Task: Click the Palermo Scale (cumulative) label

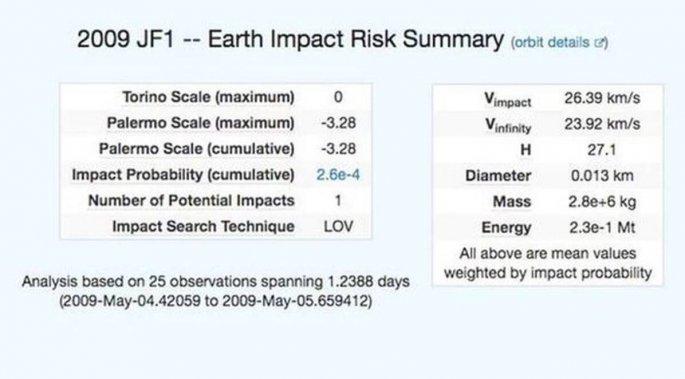Action: click(197, 149)
